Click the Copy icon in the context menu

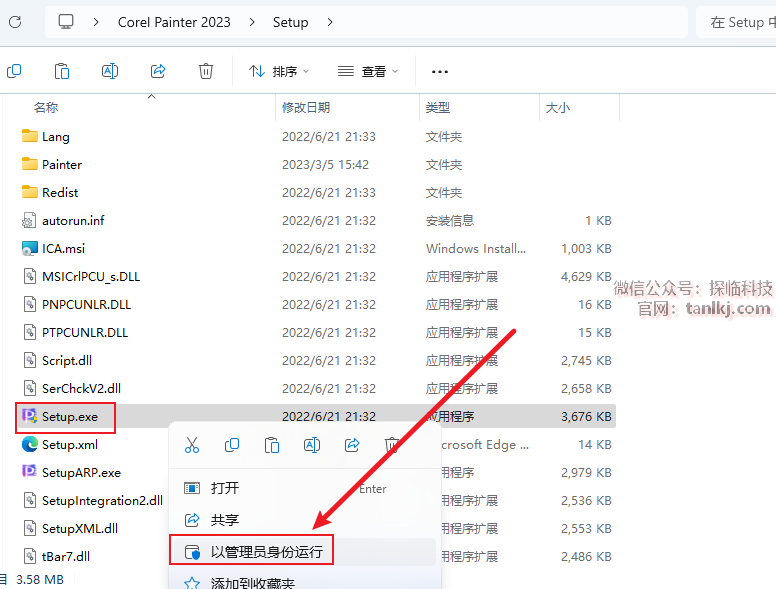click(232, 445)
